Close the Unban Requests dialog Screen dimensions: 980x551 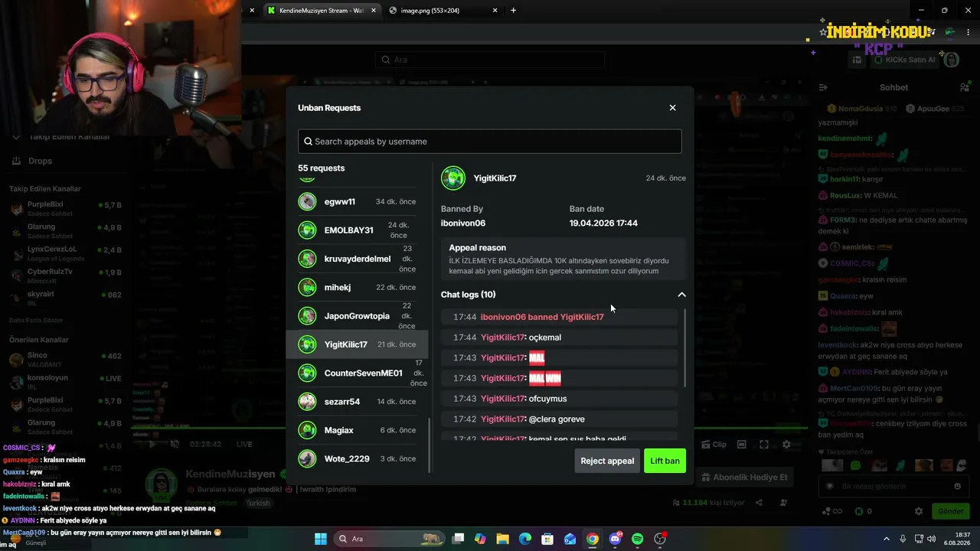[672, 108]
